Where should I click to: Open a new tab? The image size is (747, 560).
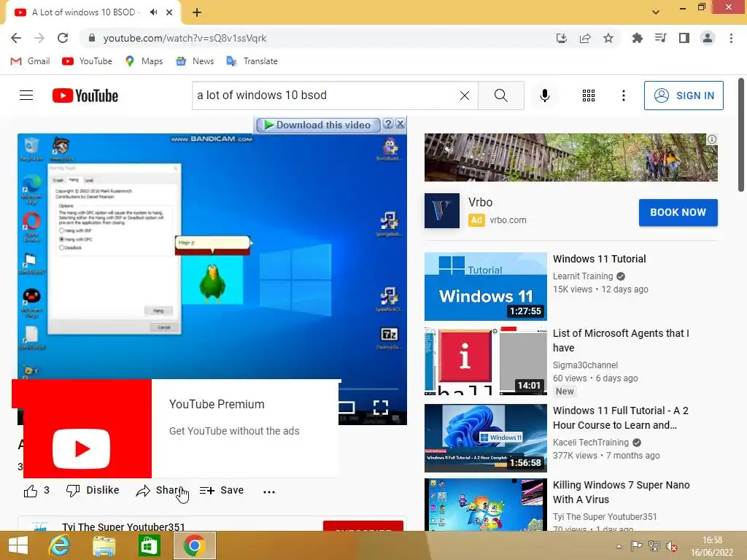coord(197,13)
